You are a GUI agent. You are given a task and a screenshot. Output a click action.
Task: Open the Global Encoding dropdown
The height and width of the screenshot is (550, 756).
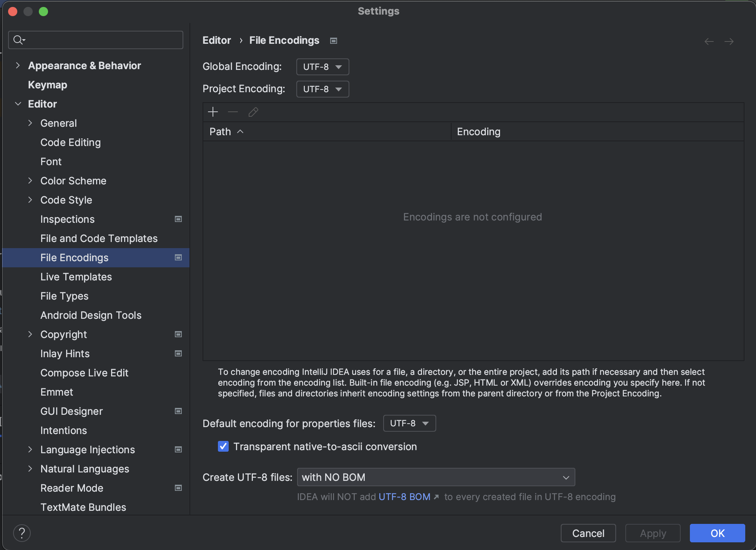[322, 67]
